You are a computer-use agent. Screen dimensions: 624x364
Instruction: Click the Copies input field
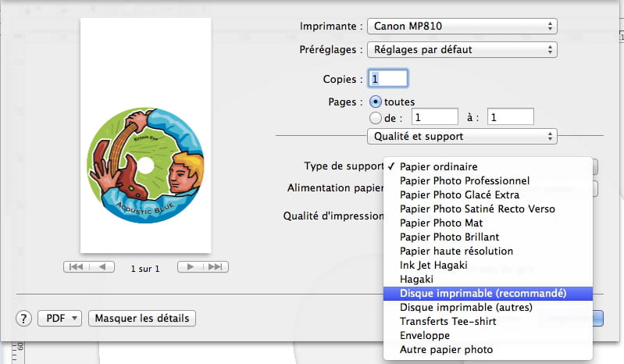coord(388,78)
